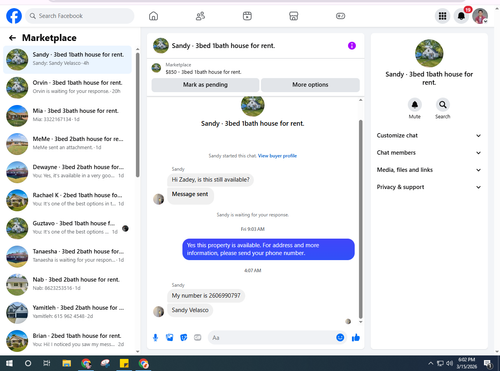Open the volume icon in system tray
Image resolution: width=500 pixels, height=371 pixels.
click(449, 363)
